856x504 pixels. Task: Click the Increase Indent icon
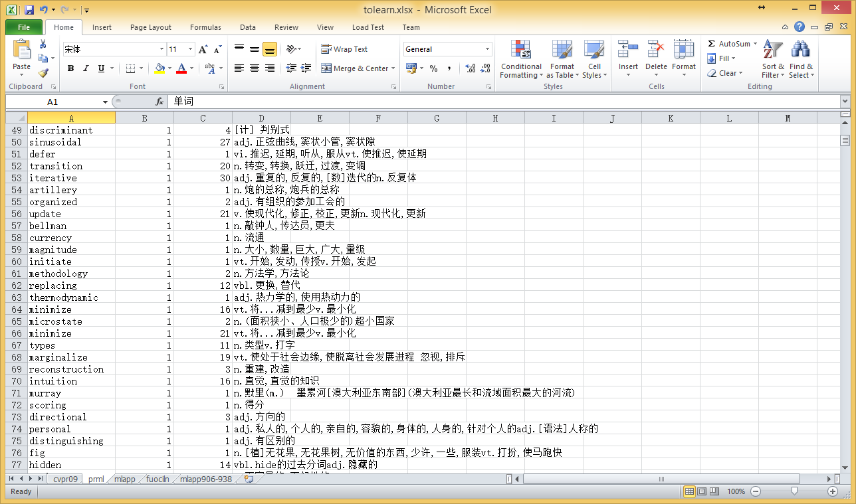(306, 68)
